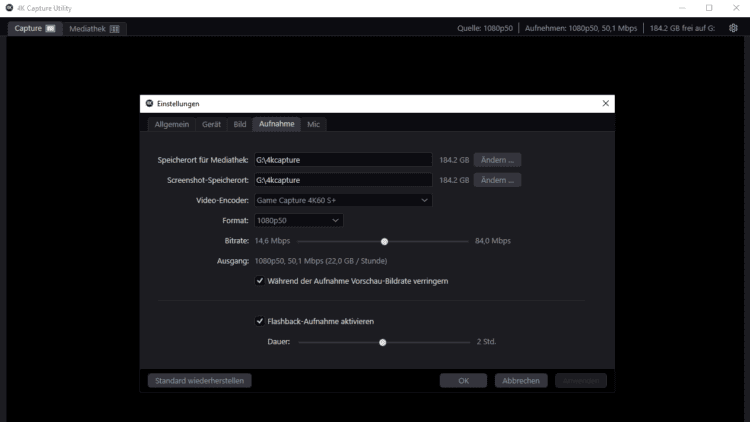Switch to the Capture tab

pos(35,28)
